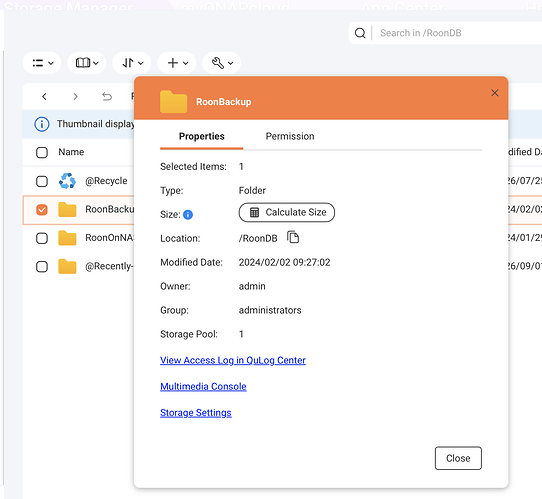Screen dimensions: 542x499
Task: Toggle the select-all checkbox beside Name
Action: [x=42, y=152]
